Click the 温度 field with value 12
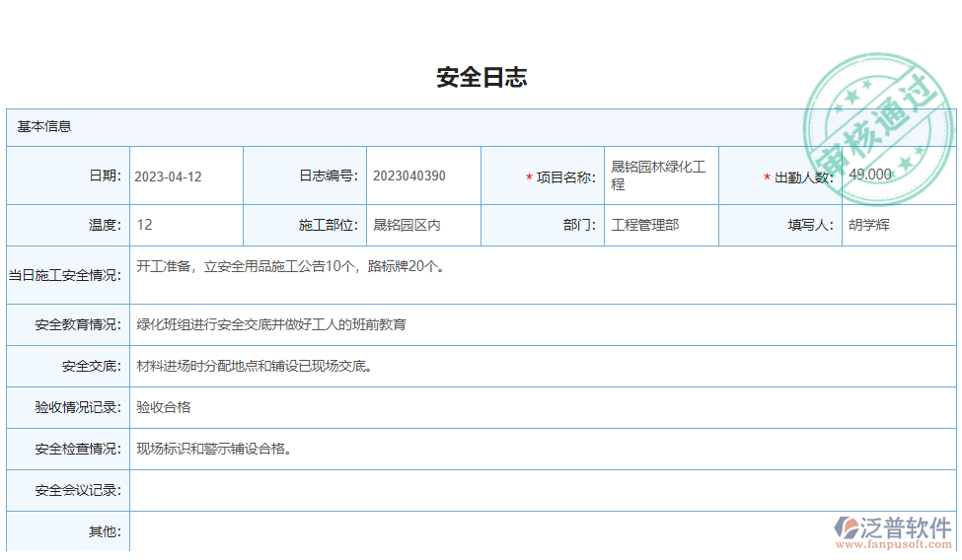Screen dimensions: 962x560 coord(185,225)
